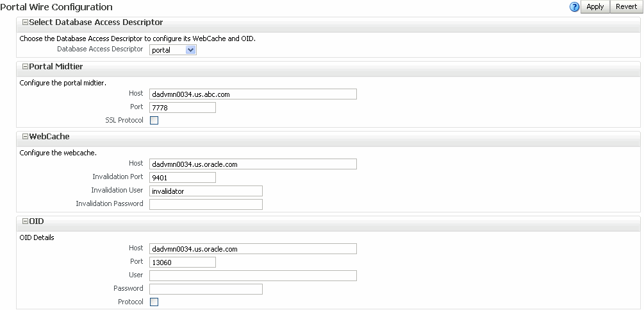This screenshot has width=644, height=310.
Task: Click the blue help question mark icon
Action: click(574, 7)
